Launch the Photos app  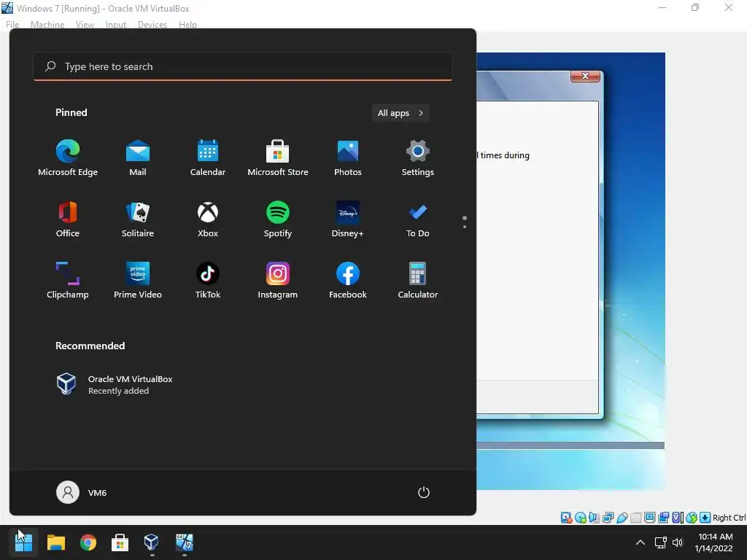348,158
